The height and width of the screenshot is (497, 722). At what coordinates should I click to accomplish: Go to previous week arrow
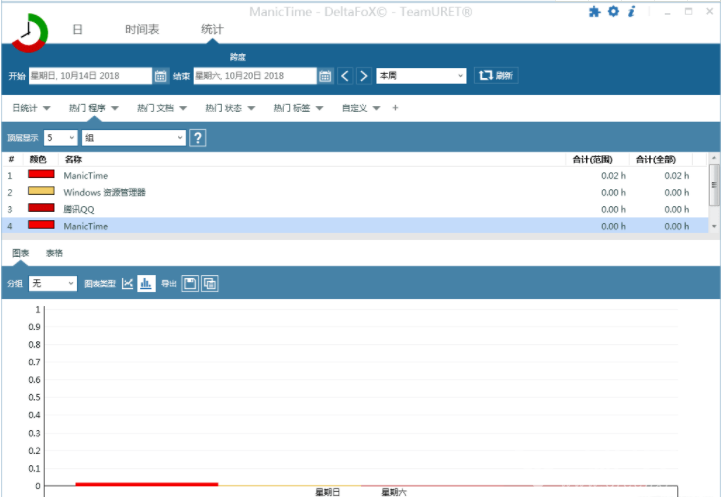[x=345, y=76]
